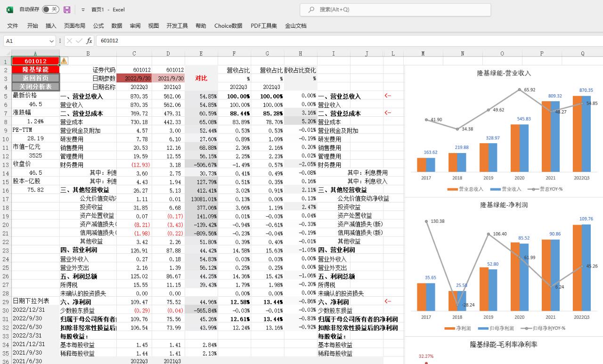Click the red arrow next to 一、营业总收入
This screenshot has width=603, height=364.
tap(388, 96)
